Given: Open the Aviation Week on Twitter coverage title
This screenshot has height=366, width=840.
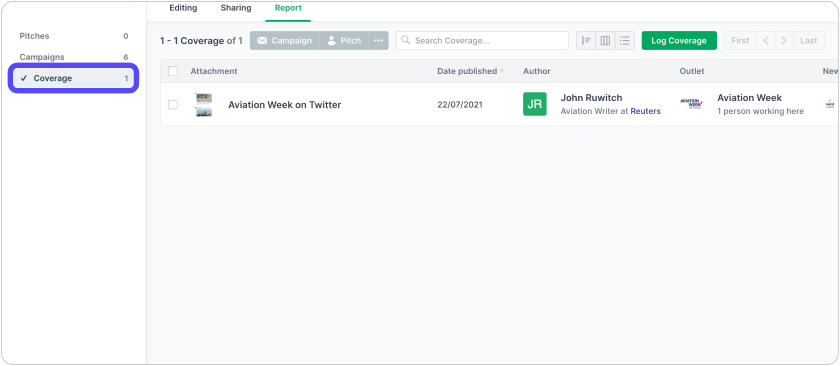Looking at the screenshot, I should (284, 105).
